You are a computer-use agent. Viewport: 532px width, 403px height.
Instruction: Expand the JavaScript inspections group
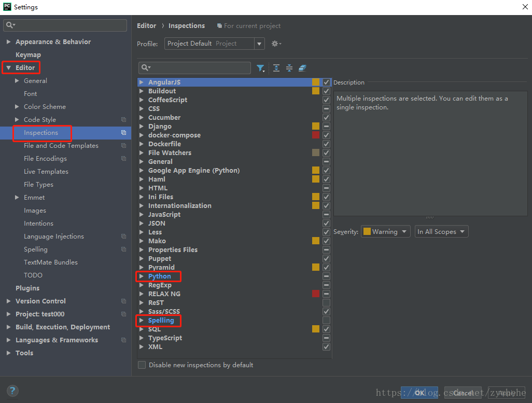pyautogui.click(x=142, y=215)
